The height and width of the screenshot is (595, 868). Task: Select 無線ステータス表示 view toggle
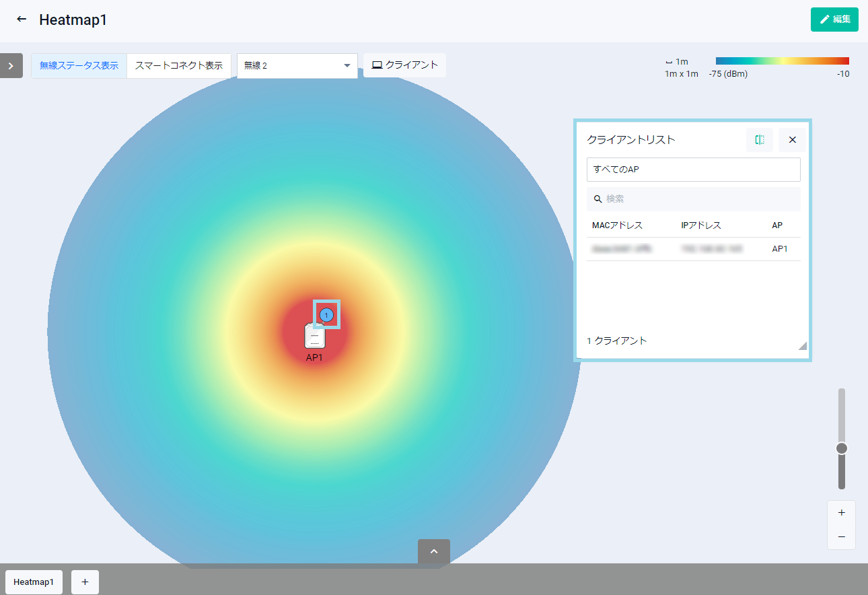[x=79, y=66]
